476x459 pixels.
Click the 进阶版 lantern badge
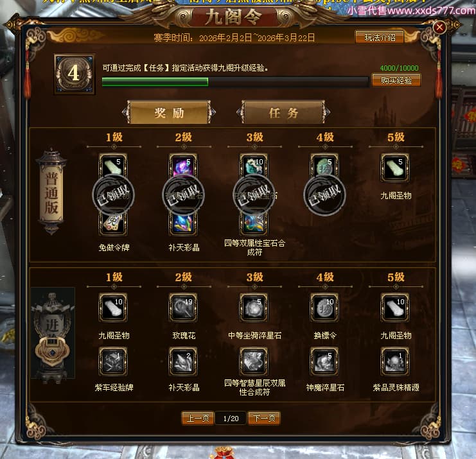(53, 334)
